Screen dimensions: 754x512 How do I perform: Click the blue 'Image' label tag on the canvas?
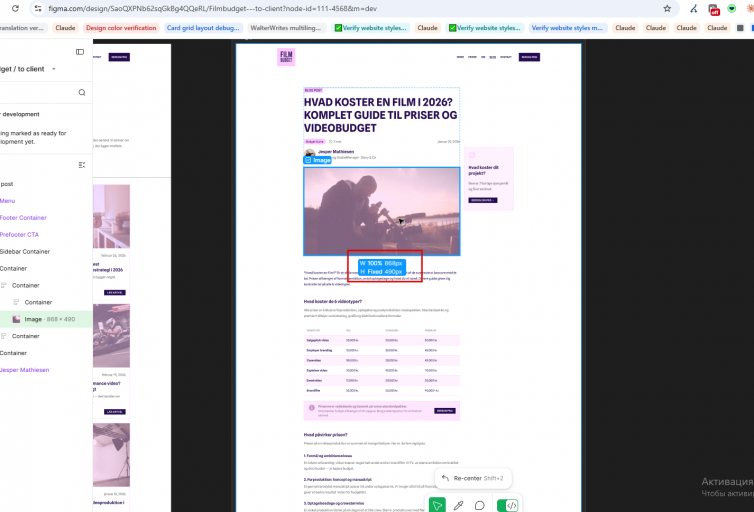tap(317, 160)
